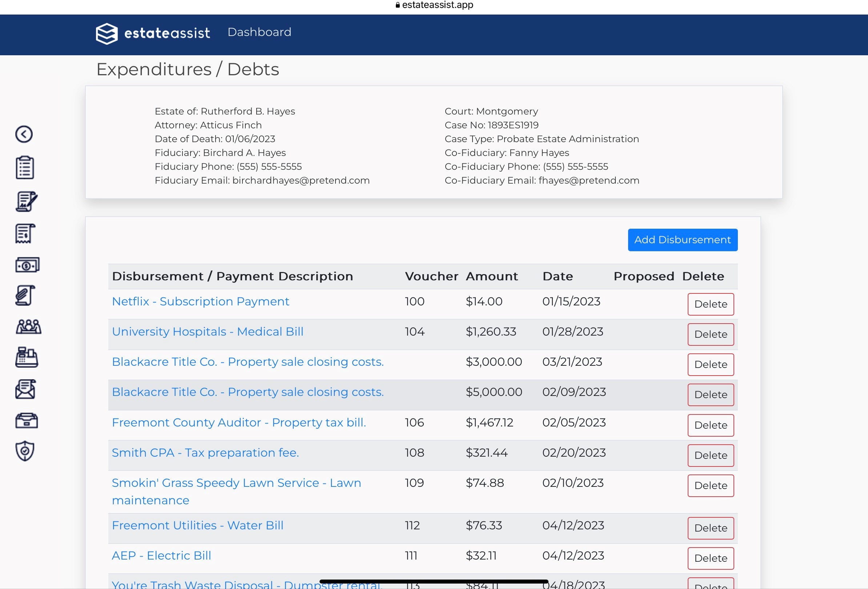
Task: Open the file archive box sidebar icon
Action: click(27, 421)
